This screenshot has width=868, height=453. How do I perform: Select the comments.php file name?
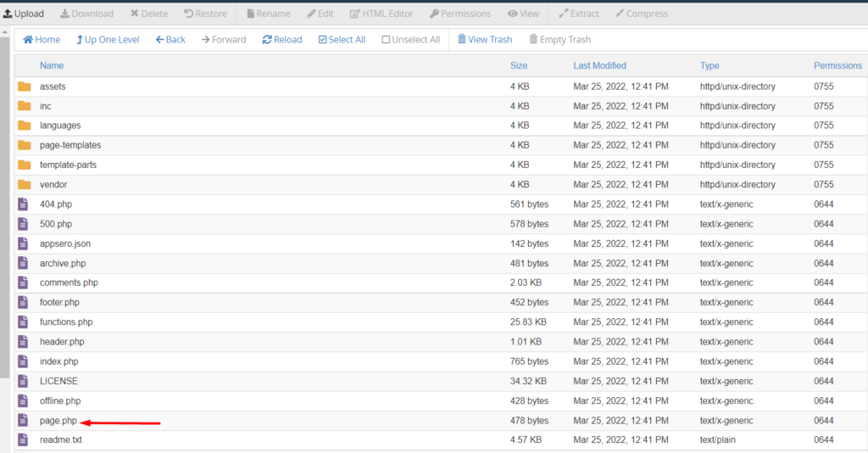[69, 282]
